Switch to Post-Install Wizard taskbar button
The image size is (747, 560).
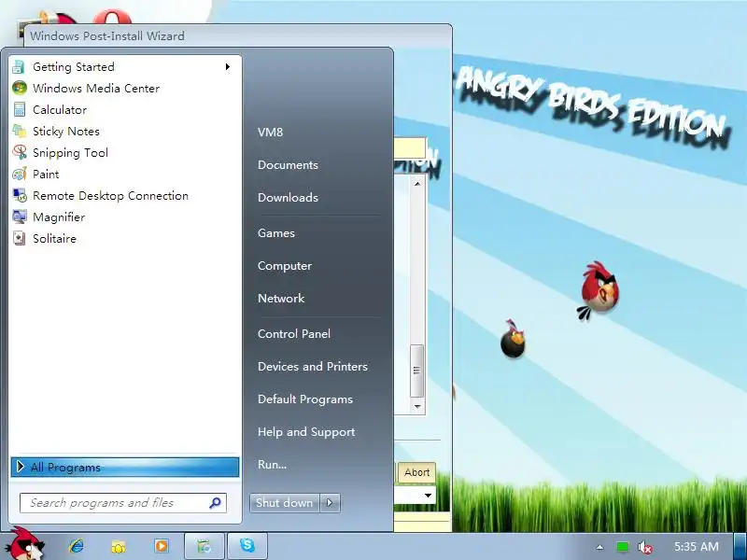204,546
